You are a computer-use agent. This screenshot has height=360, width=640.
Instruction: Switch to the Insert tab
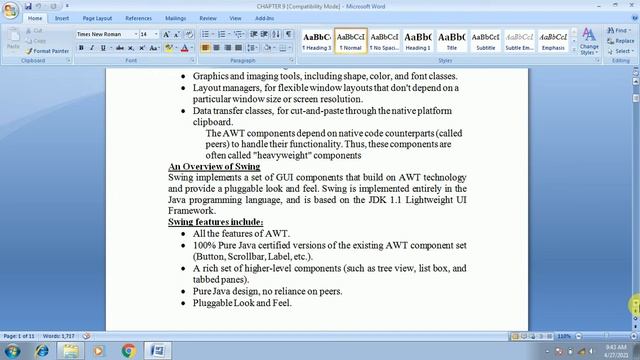tap(62, 18)
